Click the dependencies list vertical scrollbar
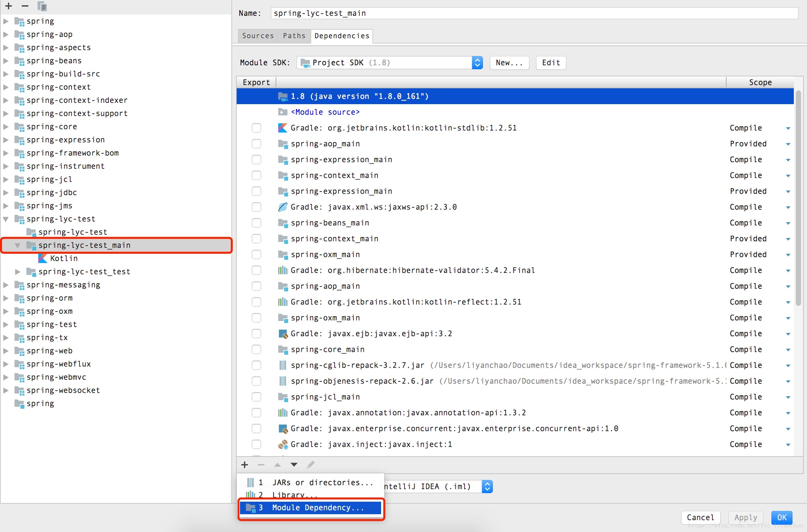The image size is (807, 532). pos(798,198)
